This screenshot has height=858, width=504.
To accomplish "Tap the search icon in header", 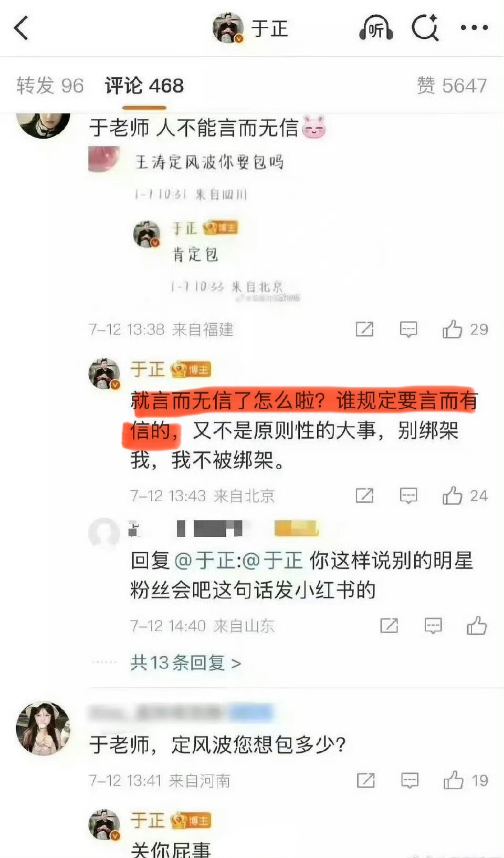I will point(425,27).
